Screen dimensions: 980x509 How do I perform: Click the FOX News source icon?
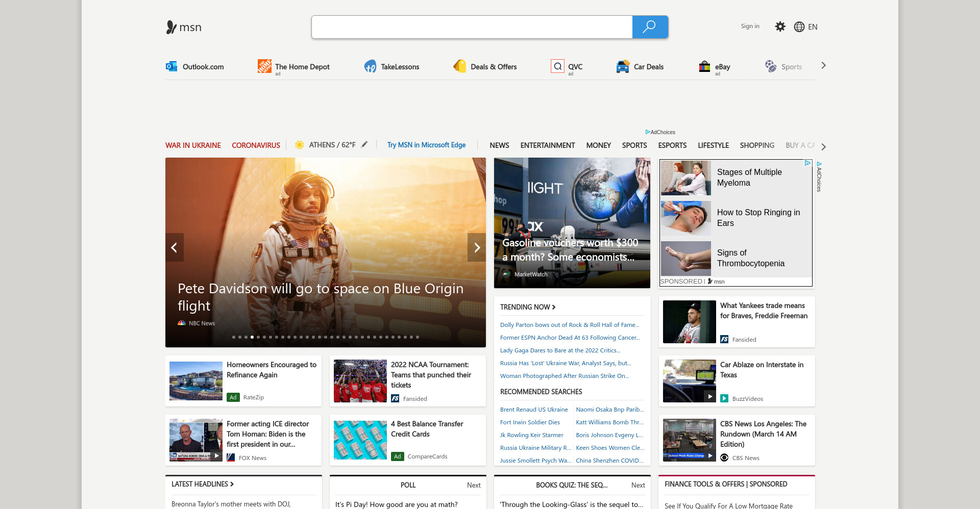(231, 457)
